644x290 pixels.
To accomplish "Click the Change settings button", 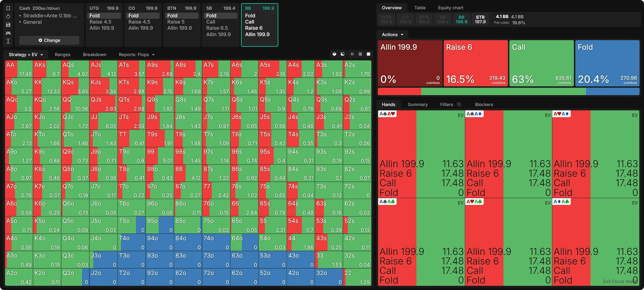I will coord(49,40).
